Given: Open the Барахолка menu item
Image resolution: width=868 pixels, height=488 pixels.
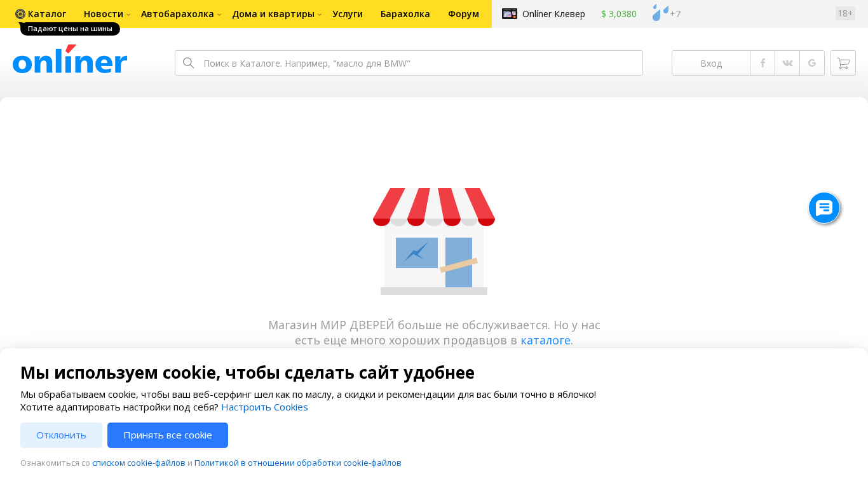Looking at the screenshot, I should pos(405,14).
